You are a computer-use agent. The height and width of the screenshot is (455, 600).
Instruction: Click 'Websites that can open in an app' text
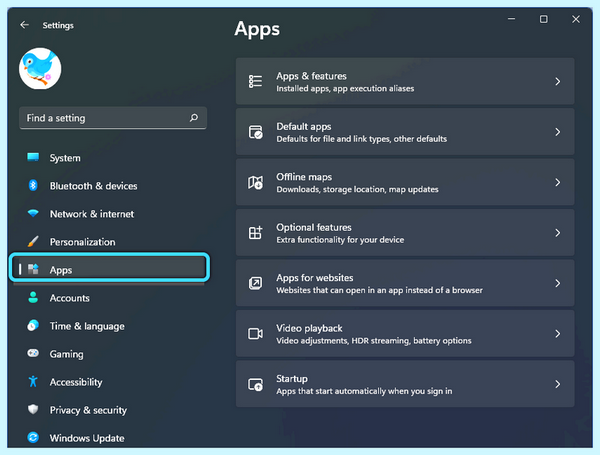click(x=340, y=291)
